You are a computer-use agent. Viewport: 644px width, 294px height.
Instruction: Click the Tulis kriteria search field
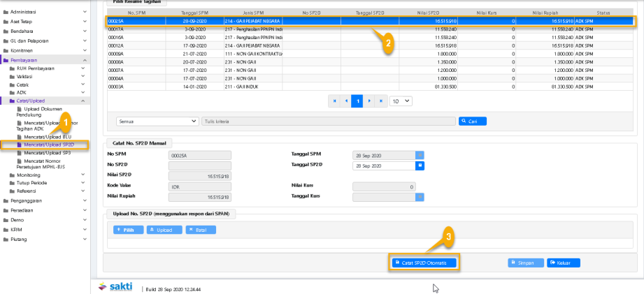(x=329, y=121)
